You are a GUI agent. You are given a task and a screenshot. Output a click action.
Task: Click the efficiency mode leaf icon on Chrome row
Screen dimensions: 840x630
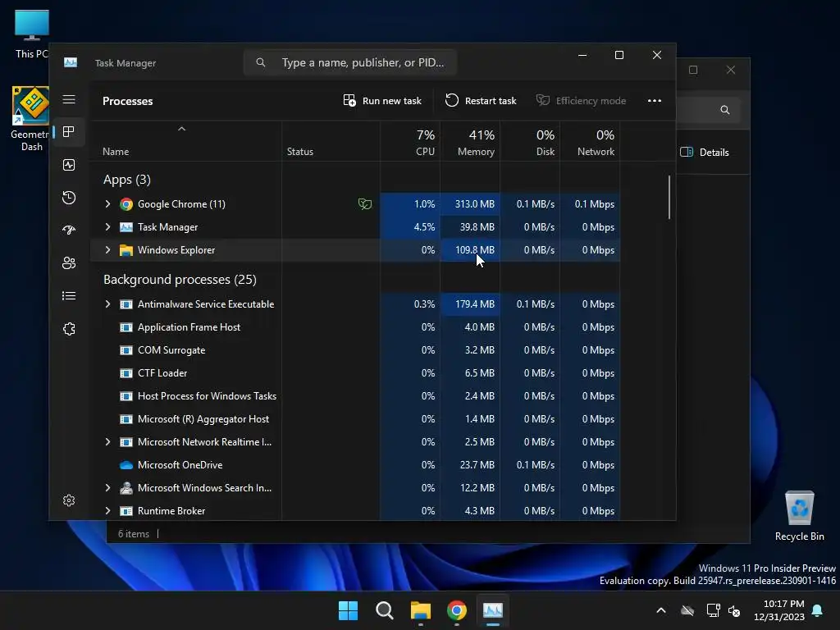tap(365, 204)
